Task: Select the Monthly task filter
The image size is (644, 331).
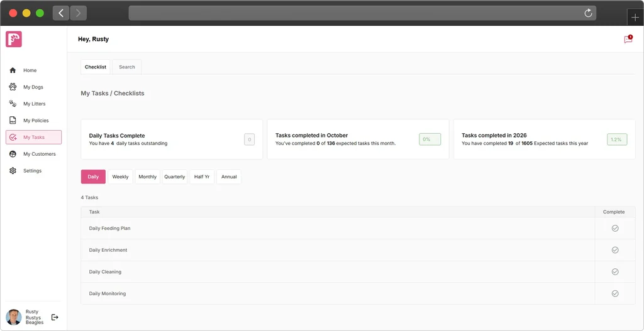Action: (147, 176)
